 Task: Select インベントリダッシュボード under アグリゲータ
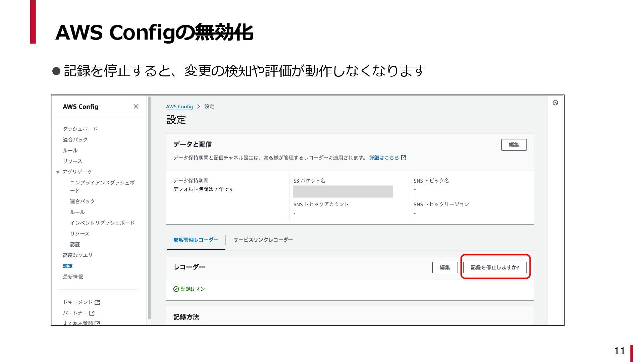click(102, 223)
